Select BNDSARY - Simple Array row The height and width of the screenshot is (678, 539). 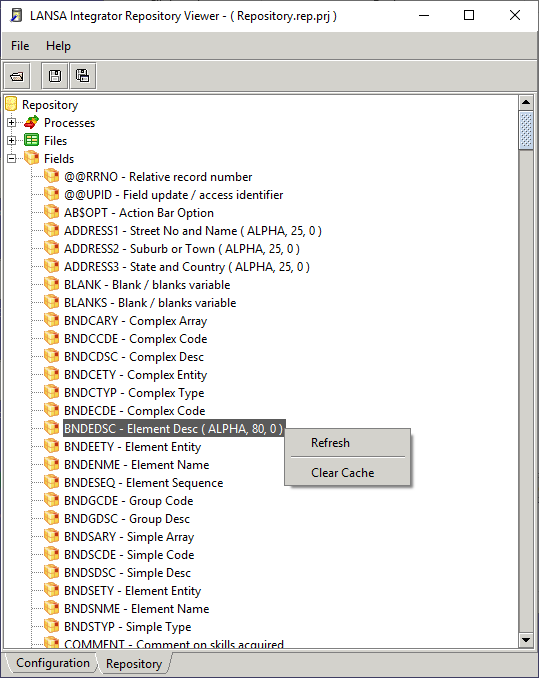coord(129,537)
